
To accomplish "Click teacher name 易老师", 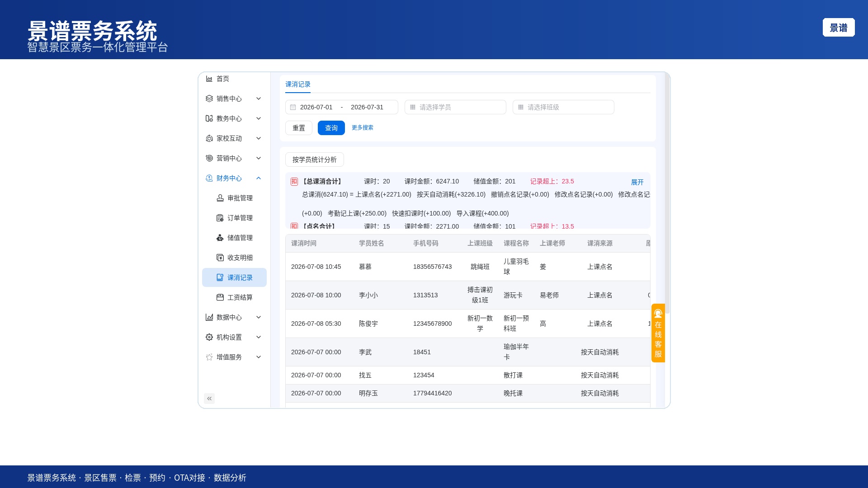I will pyautogui.click(x=549, y=295).
